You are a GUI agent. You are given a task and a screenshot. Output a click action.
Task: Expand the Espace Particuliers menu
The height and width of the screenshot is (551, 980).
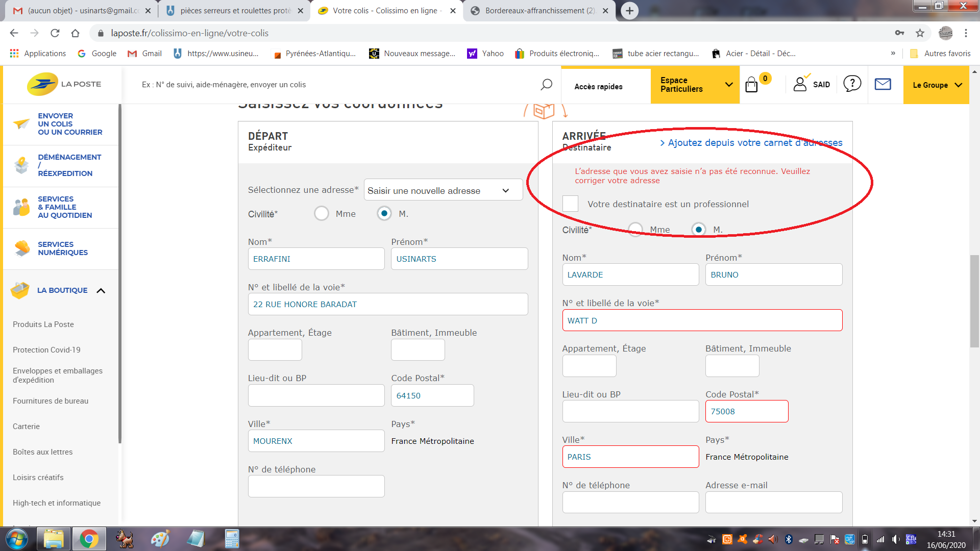(x=695, y=85)
